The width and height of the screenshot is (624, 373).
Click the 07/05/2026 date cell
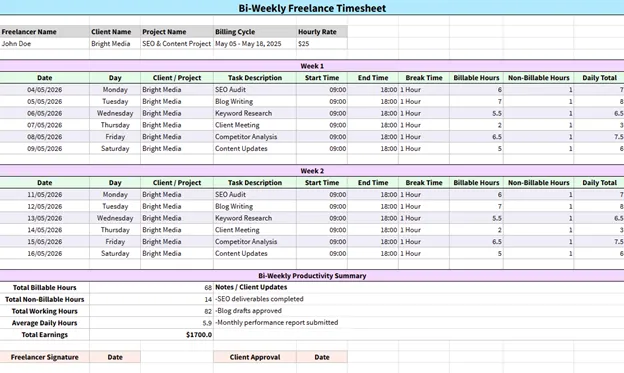[45, 125]
